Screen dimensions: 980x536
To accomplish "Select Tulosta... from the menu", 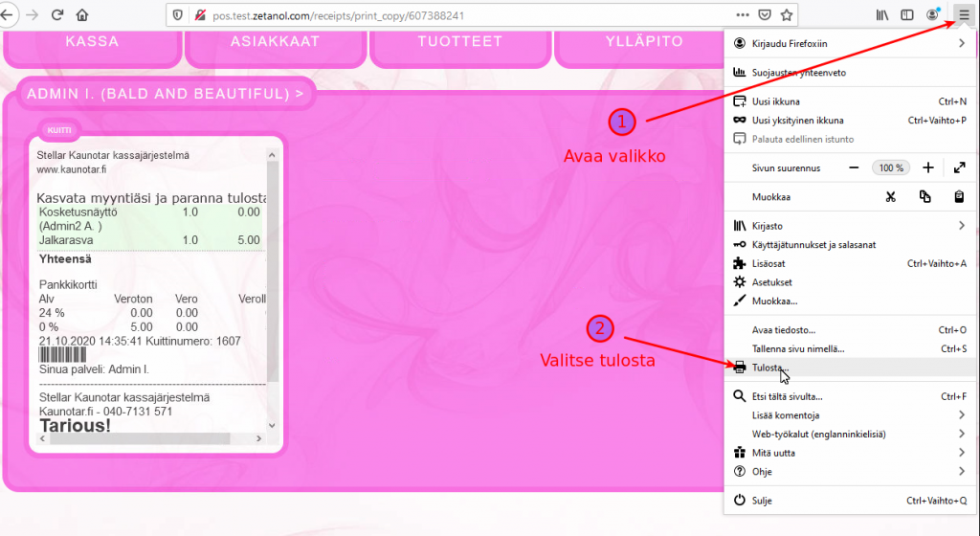I will pos(770,368).
